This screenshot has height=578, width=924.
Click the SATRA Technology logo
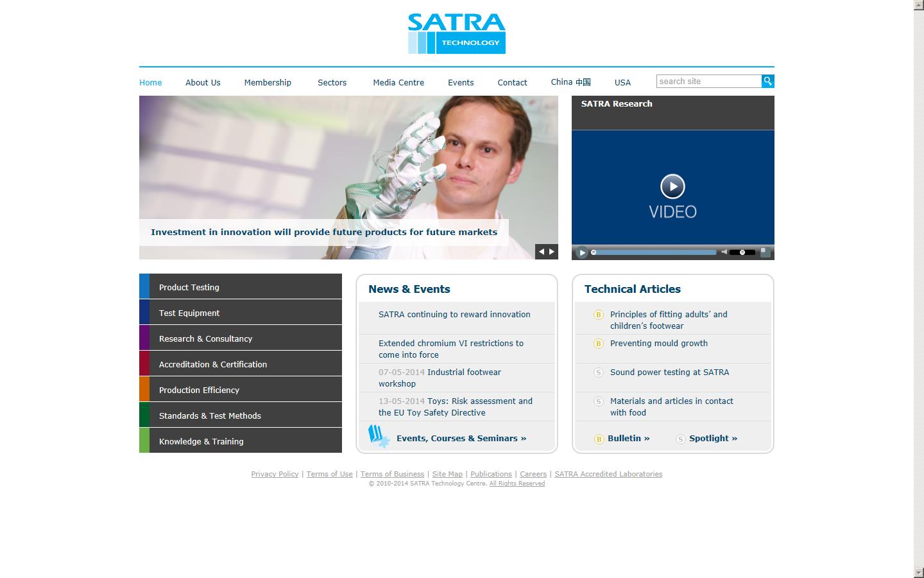pyautogui.click(x=456, y=33)
